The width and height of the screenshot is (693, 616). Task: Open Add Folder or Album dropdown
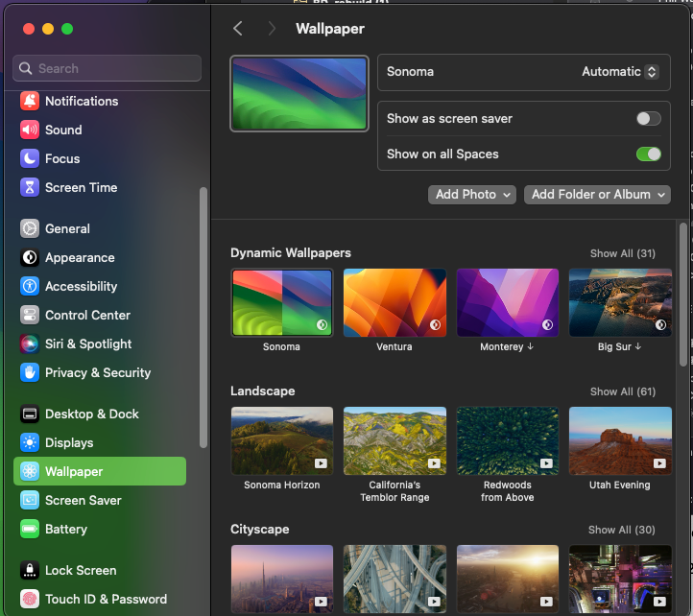point(597,194)
